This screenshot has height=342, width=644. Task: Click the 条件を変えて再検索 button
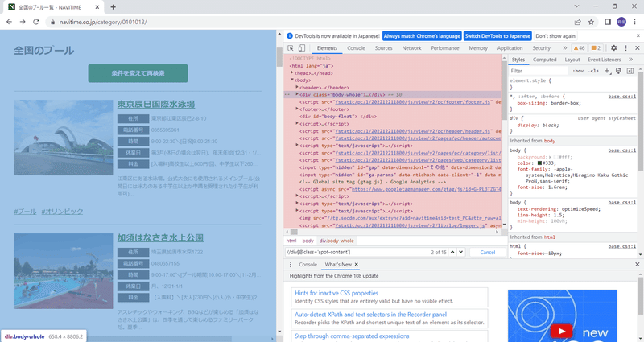(x=138, y=73)
